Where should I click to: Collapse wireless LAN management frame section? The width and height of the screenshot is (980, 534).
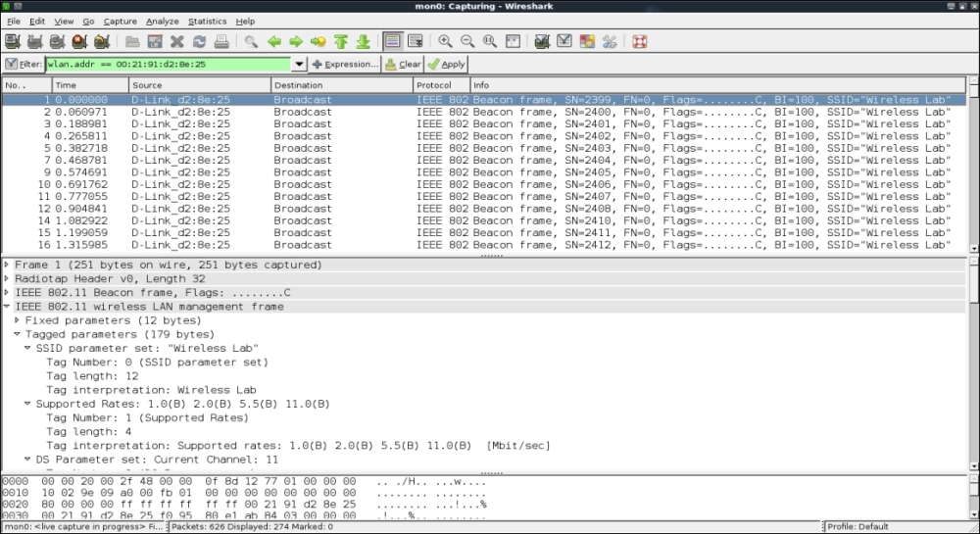pyautogui.click(x=7, y=307)
